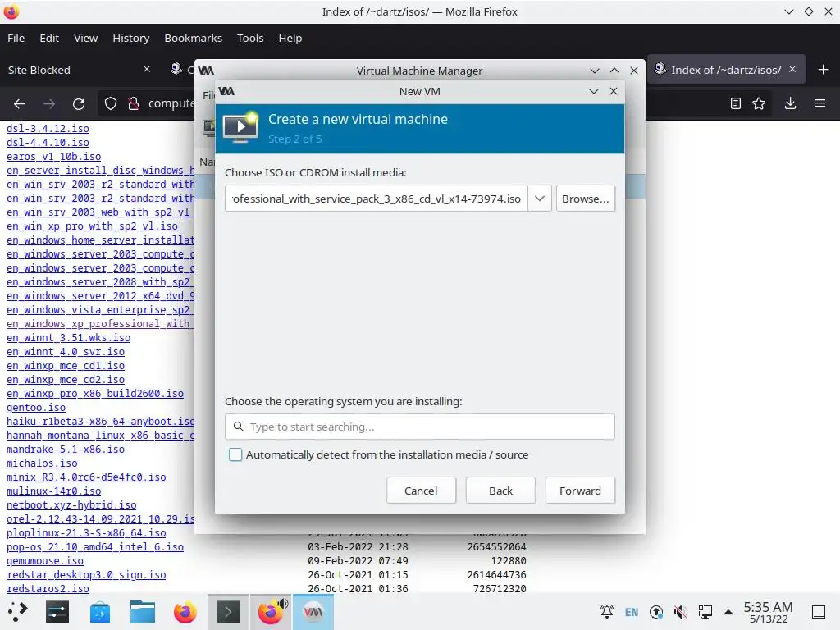
Task: Launch Discover store from taskbar
Action: coord(99,612)
